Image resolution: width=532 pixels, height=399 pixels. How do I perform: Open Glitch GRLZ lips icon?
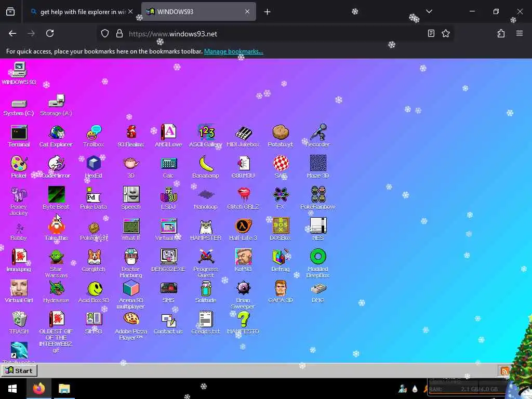click(x=243, y=198)
